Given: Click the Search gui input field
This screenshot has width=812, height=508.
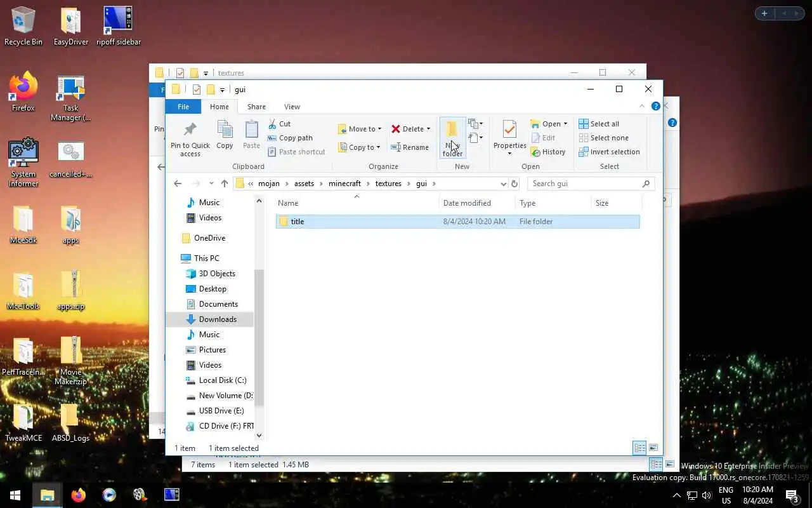Looking at the screenshot, I should pos(591,184).
